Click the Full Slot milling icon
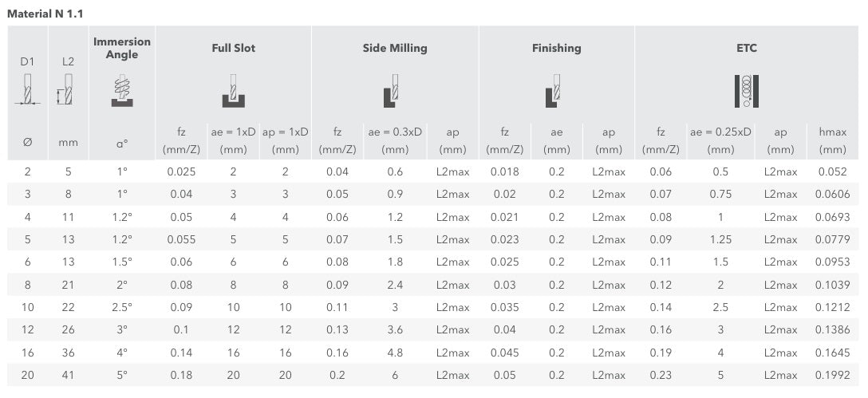The image size is (868, 398). click(x=233, y=91)
